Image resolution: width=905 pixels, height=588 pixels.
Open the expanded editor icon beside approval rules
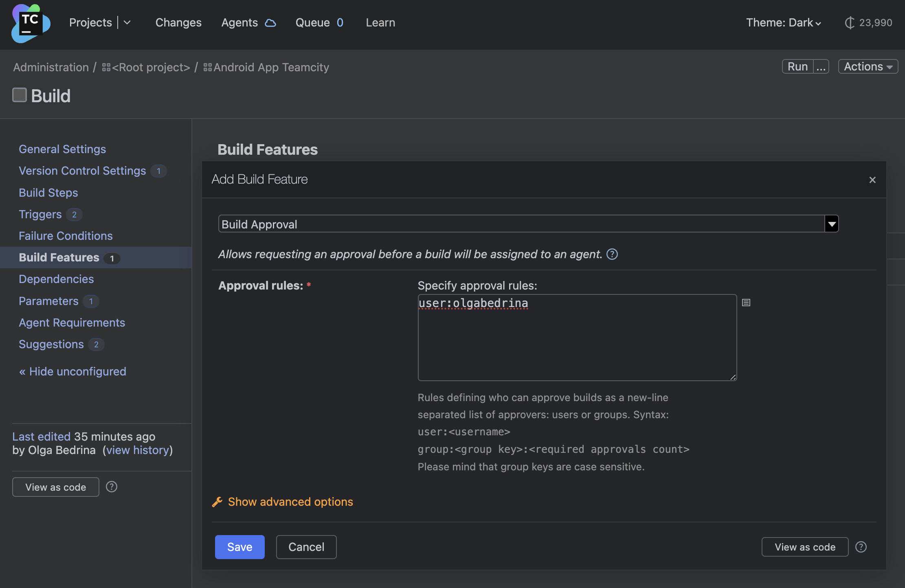pyautogui.click(x=747, y=302)
